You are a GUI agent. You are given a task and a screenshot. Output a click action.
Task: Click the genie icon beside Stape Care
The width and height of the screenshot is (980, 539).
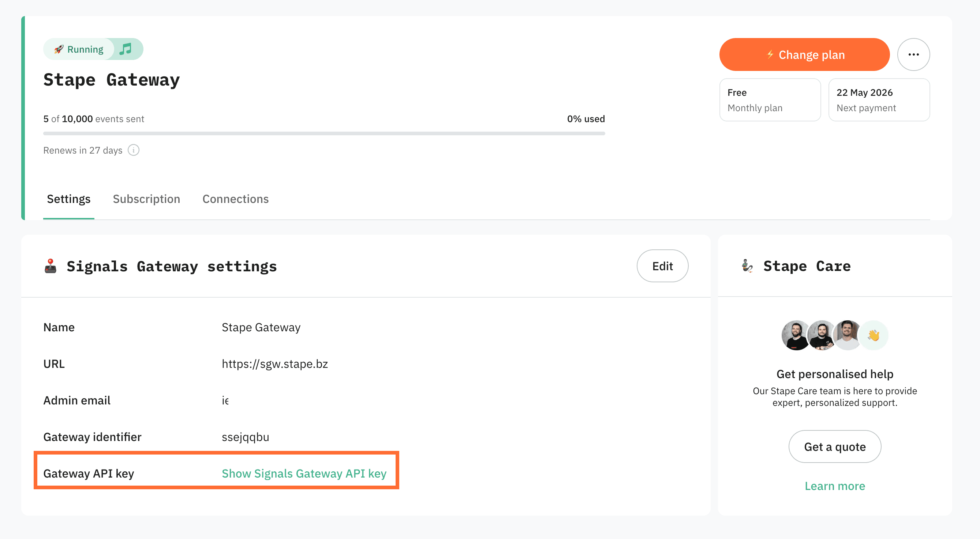tap(747, 266)
